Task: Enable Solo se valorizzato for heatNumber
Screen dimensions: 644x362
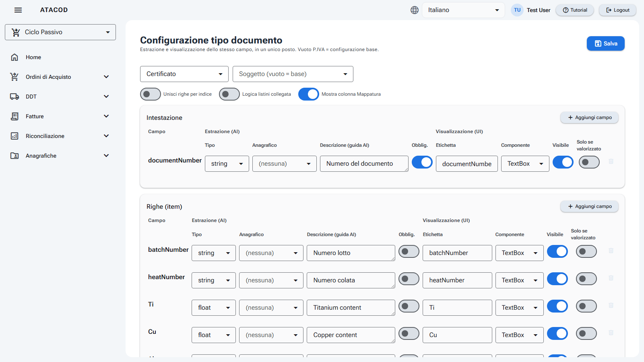Action: [586, 279]
